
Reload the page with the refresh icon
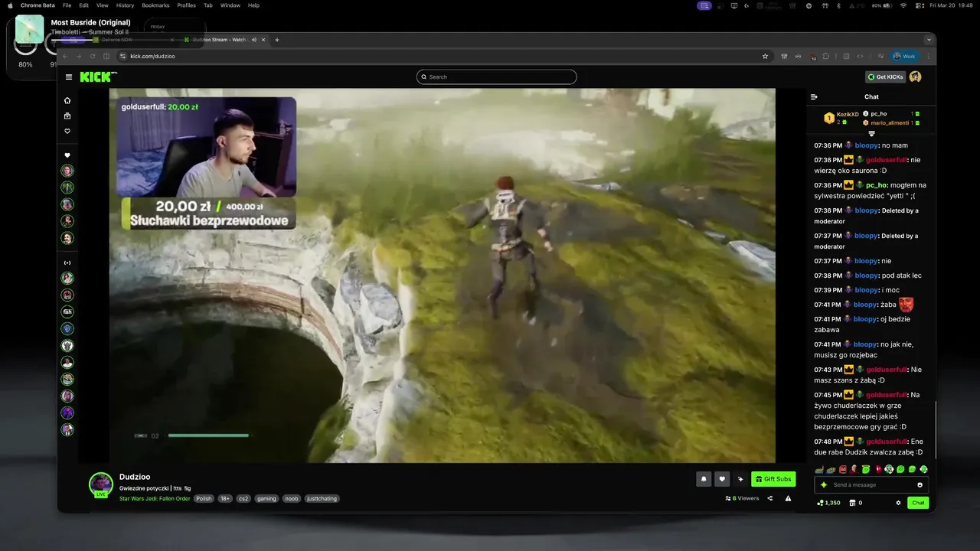(92, 56)
